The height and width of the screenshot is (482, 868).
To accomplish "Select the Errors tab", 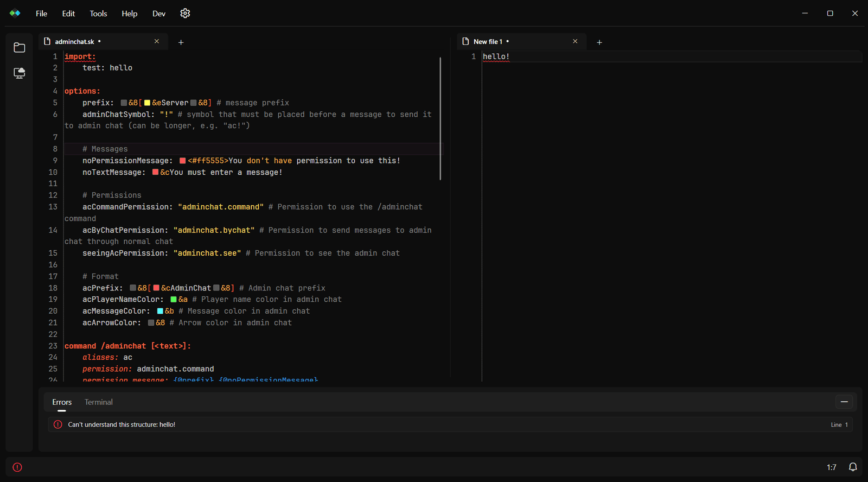I will point(62,402).
